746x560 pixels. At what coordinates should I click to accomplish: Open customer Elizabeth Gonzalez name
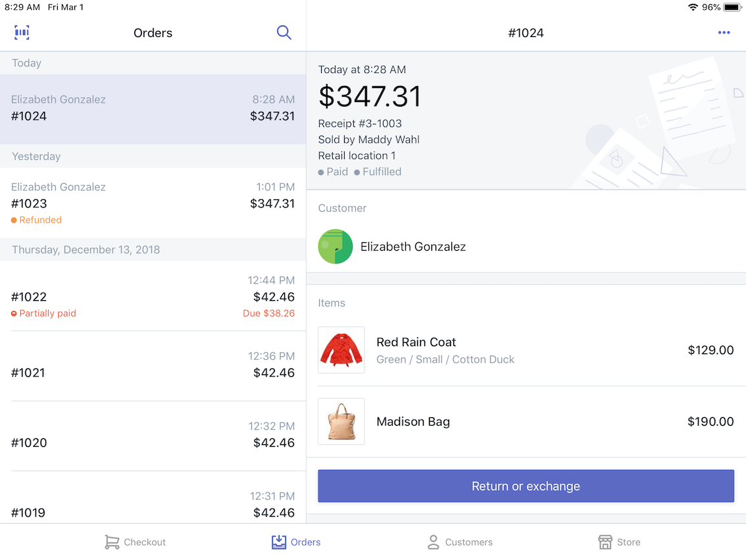coord(413,247)
